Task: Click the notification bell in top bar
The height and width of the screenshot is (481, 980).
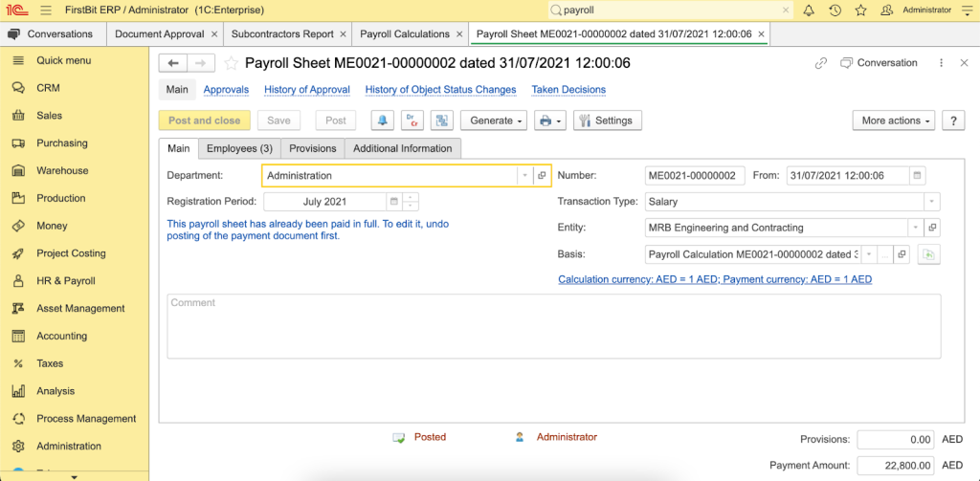Action: [809, 11]
